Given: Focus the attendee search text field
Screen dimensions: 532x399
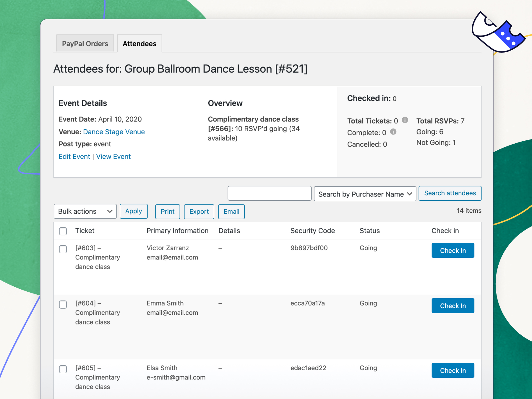Looking at the screenshot, I should click(x=270, y=194).
